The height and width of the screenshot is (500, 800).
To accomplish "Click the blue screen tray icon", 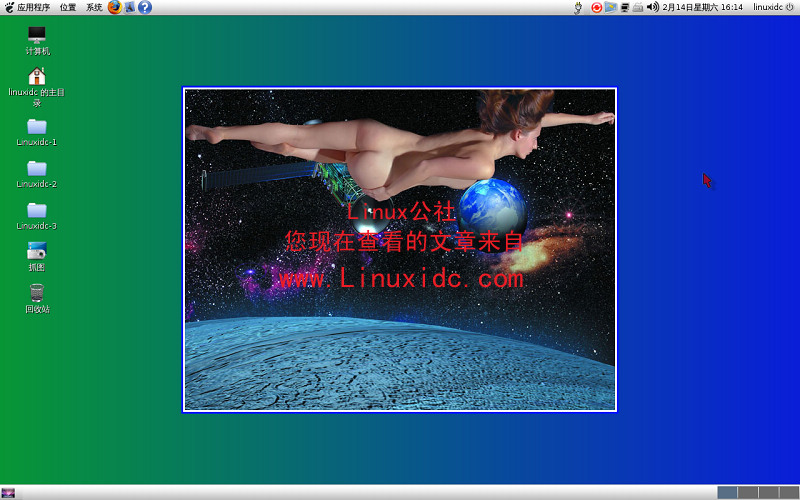I will coord(610,7).
